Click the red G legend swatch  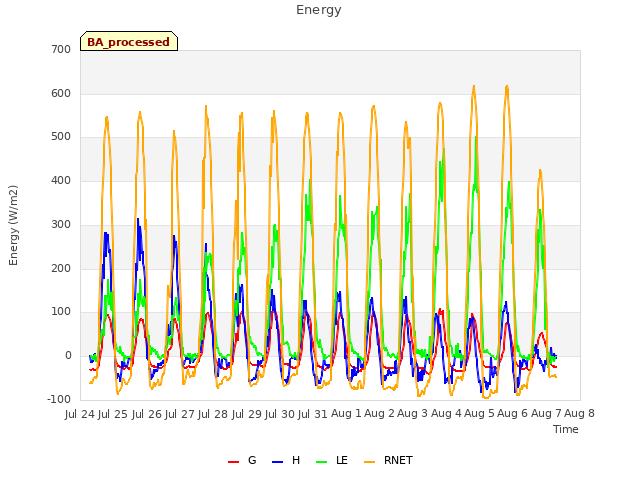[233, 462]
